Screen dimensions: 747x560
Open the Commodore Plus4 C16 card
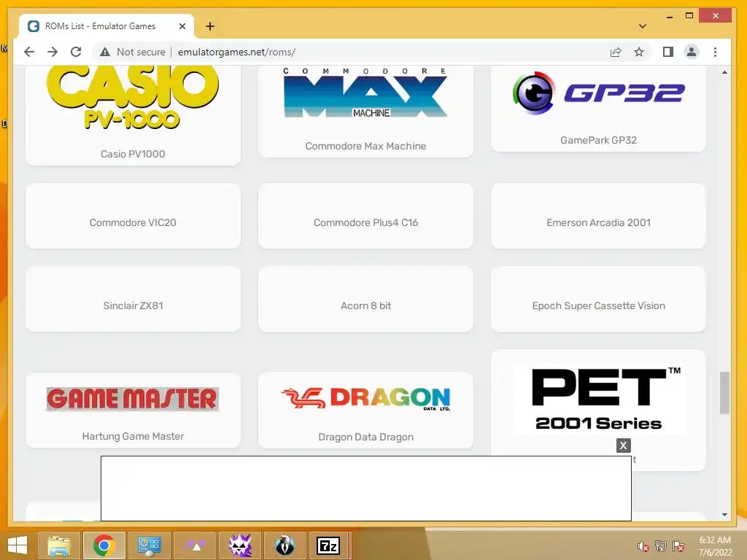(x=365, y=216)
